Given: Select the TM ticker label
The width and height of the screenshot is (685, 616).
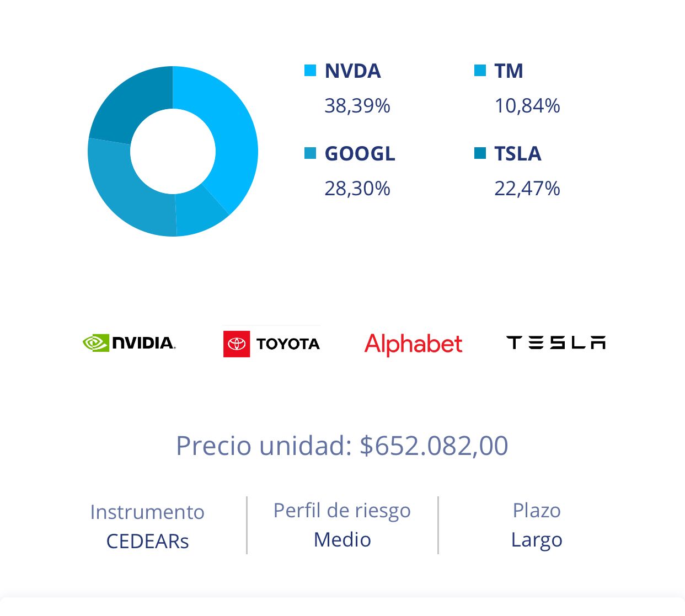Looking at the screenshot, I should (509, 71).
